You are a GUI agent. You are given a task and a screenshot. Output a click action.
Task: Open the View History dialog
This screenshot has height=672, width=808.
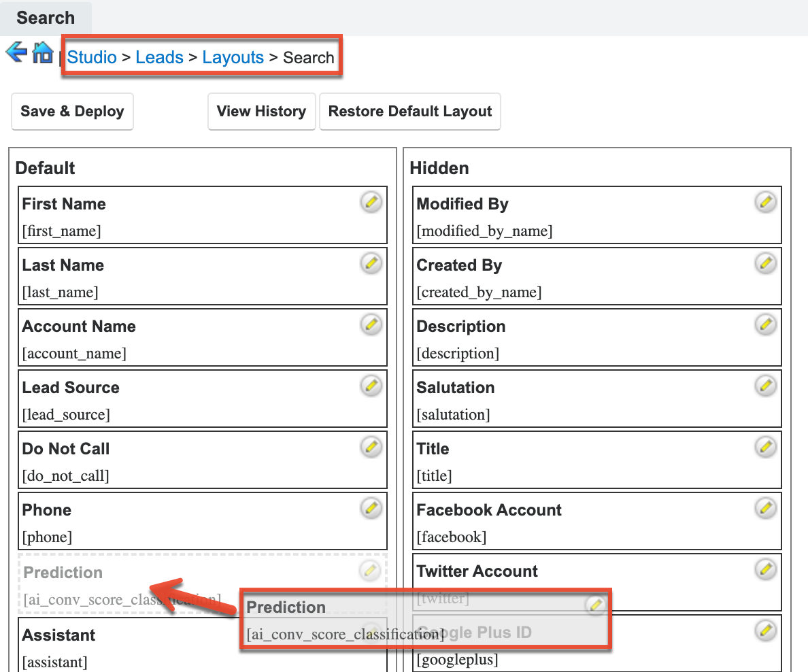(x=261, y=111)
